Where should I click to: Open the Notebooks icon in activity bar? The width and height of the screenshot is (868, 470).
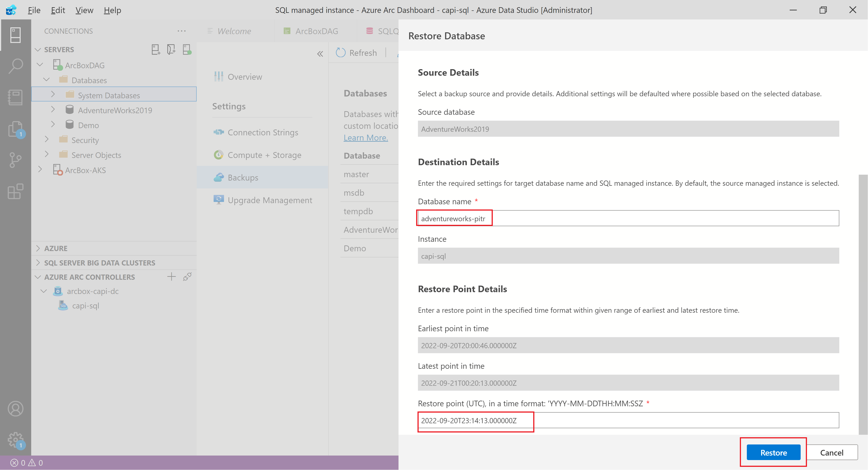[16, 97]
